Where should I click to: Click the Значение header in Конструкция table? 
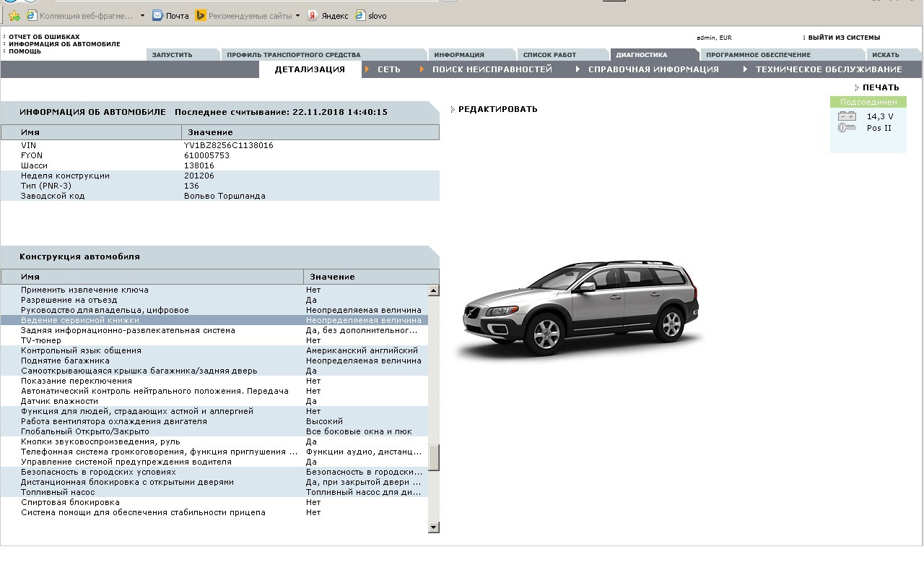tap(371, 277)
